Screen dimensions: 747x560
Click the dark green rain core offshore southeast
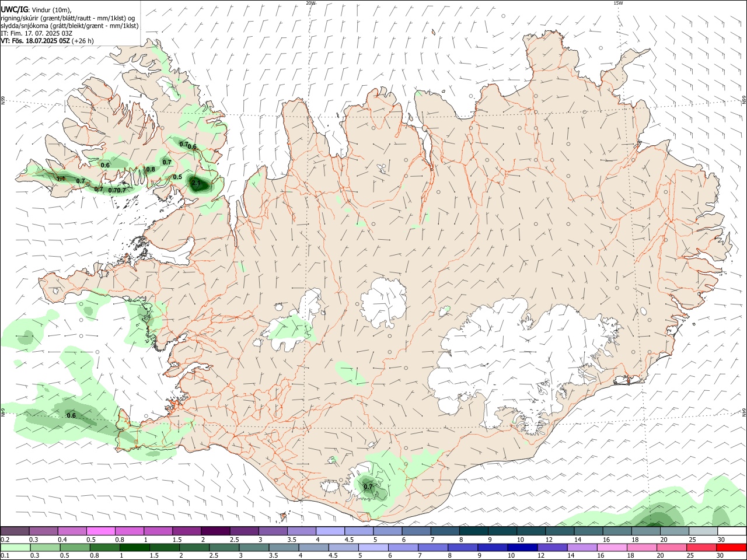coord(656,519)
